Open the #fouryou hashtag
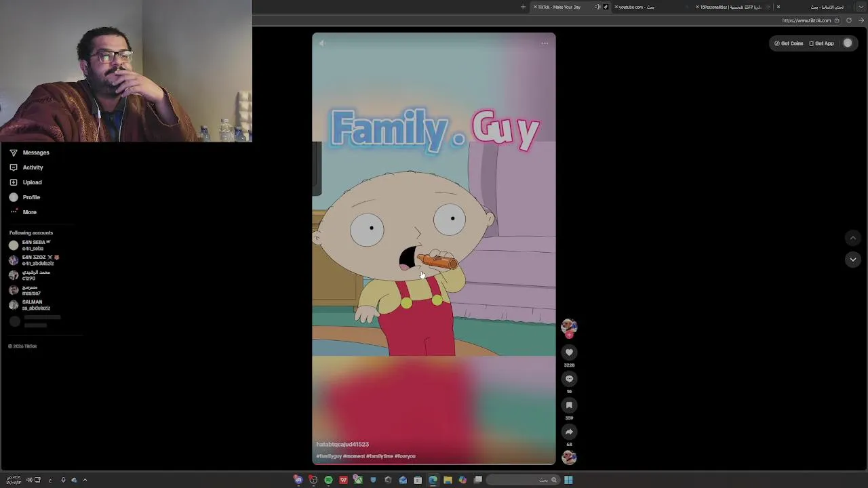Image resolution: width=868 pixels, height=488 pixels. click(x=405, y=456)
